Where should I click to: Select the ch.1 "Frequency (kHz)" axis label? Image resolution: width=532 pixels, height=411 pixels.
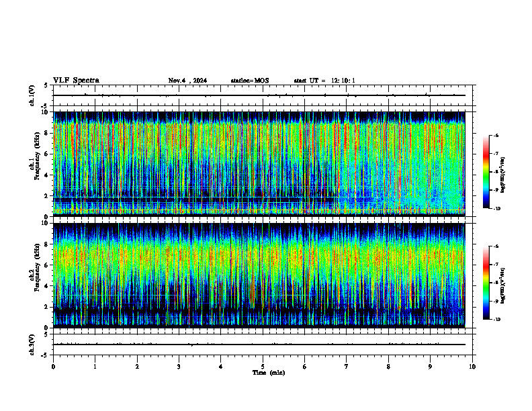pos(37,156)
